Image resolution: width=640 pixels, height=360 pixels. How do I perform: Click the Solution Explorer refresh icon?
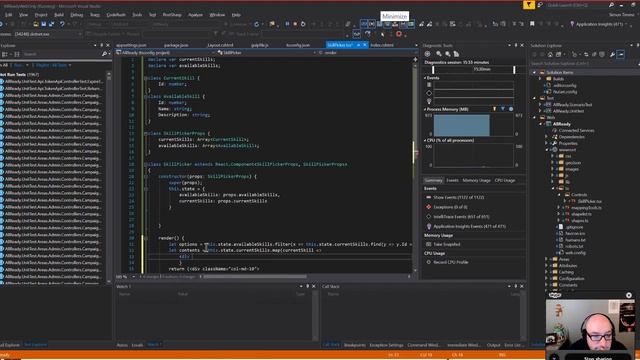point(586,54)
